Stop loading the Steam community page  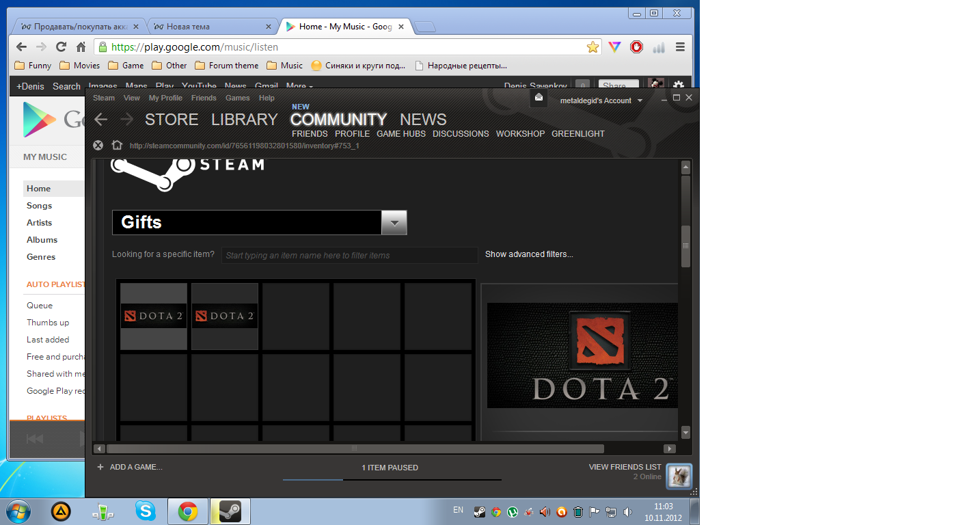point(98,145)
